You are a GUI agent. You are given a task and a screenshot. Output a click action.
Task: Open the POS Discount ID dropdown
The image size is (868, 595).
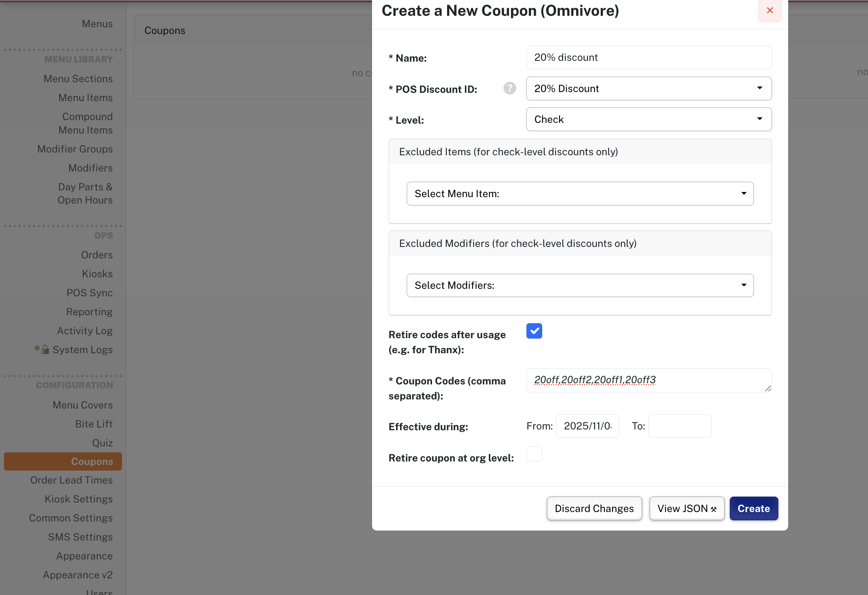(649, 88)
